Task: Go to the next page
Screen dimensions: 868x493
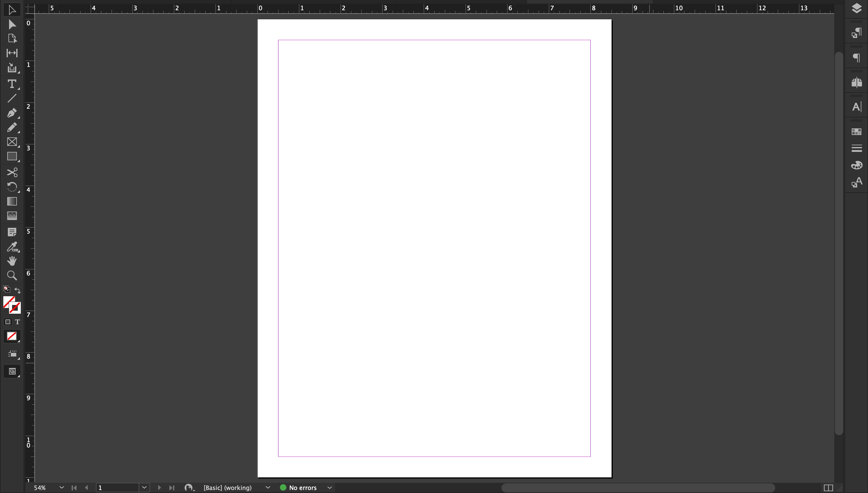Action: click(x=159, y=488)
